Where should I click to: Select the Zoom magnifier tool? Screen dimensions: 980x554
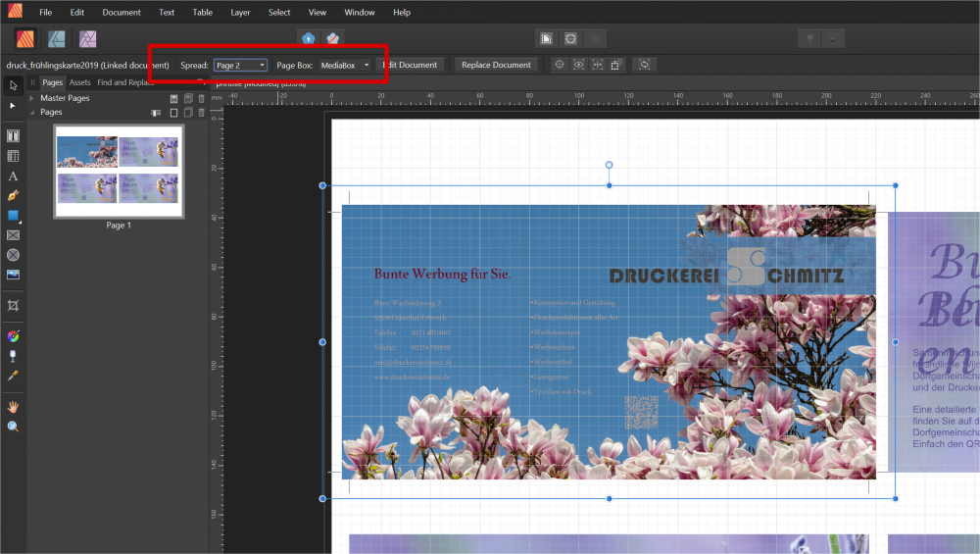point(13,427)
